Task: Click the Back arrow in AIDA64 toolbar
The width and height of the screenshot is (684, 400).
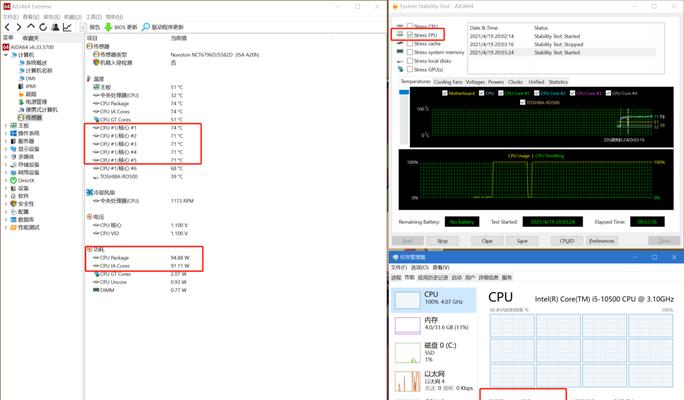Action: click(x=7, y=27)
